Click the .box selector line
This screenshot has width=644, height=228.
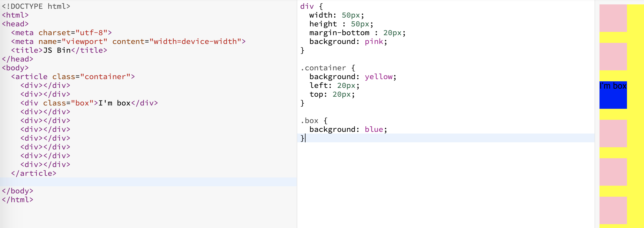click(314, 121)
